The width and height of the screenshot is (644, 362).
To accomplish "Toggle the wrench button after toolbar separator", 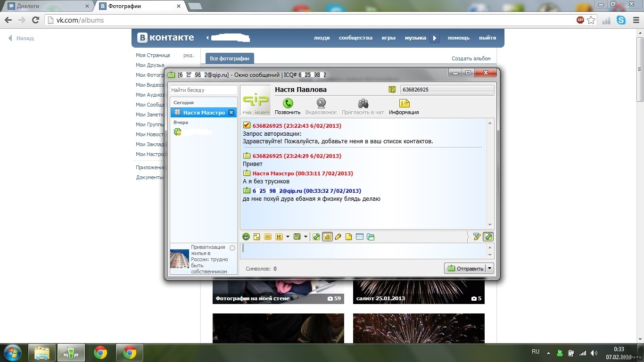I will 316,237.
